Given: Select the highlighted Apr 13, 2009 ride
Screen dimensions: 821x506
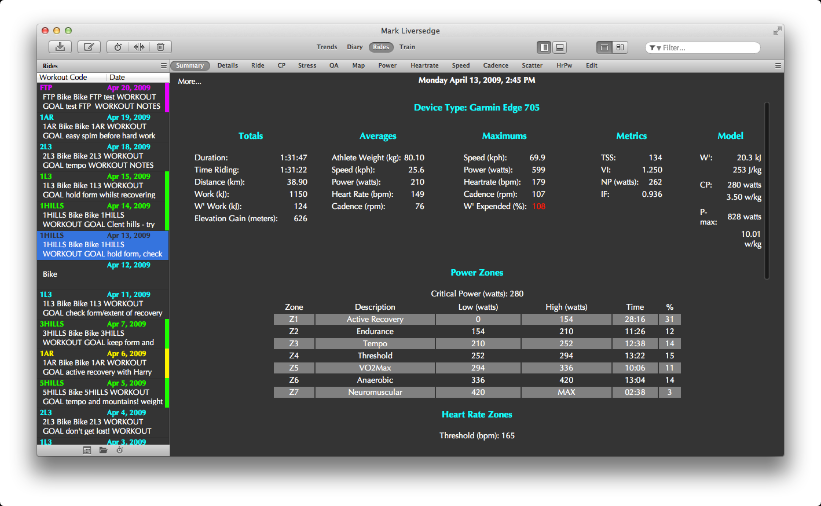Looking at the screenshot, I should coord(102,245).
